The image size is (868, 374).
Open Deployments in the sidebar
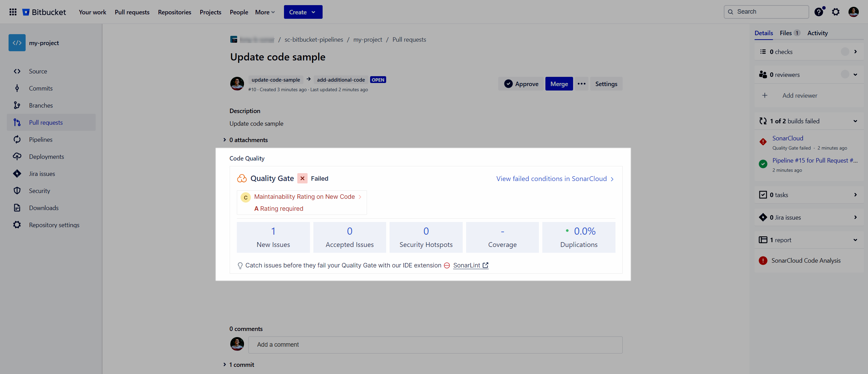51,156
